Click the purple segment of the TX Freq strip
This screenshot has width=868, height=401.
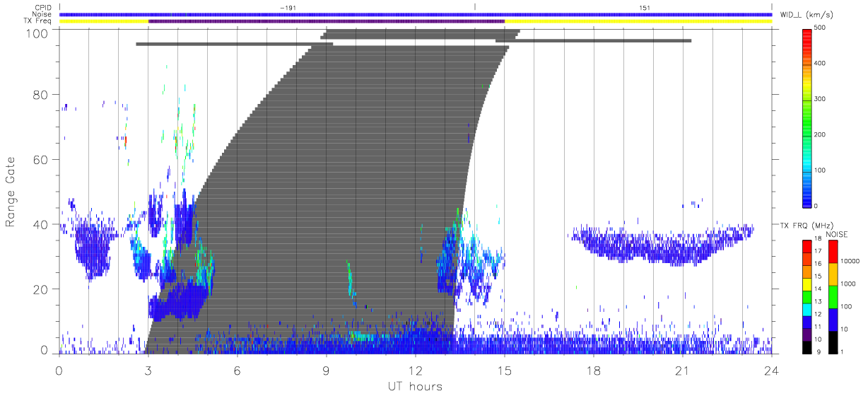(x=327, y=21)
